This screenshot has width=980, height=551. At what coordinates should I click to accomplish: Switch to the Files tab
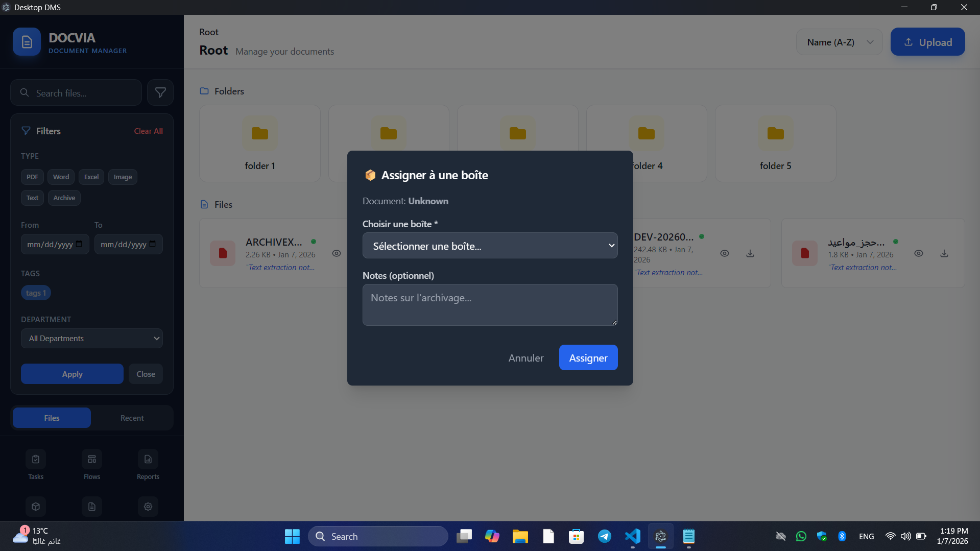tap(52, 418)
